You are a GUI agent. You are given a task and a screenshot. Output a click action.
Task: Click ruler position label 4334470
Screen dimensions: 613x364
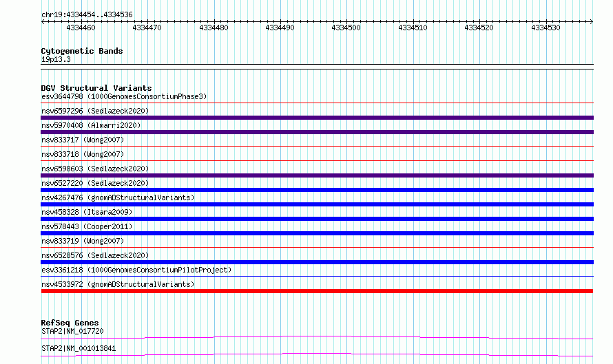coord(147,28)
